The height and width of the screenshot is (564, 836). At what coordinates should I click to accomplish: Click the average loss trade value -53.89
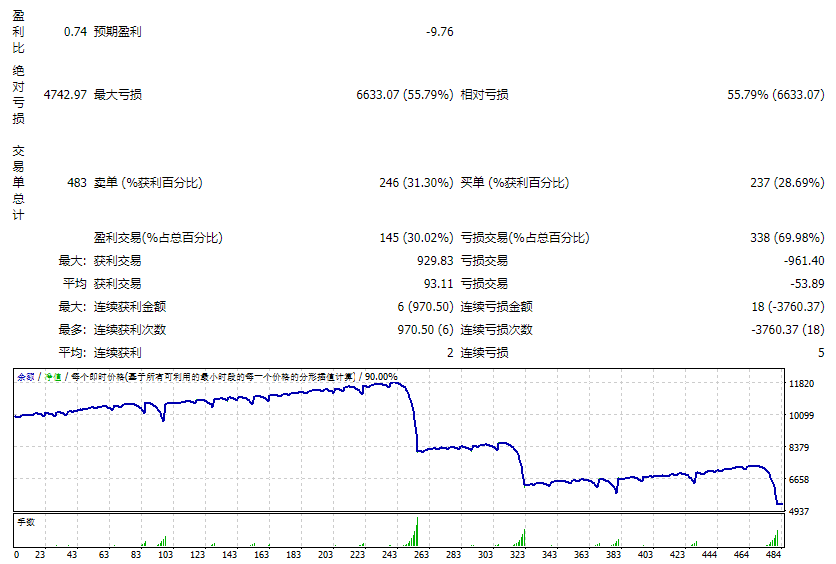pos(807,284)
